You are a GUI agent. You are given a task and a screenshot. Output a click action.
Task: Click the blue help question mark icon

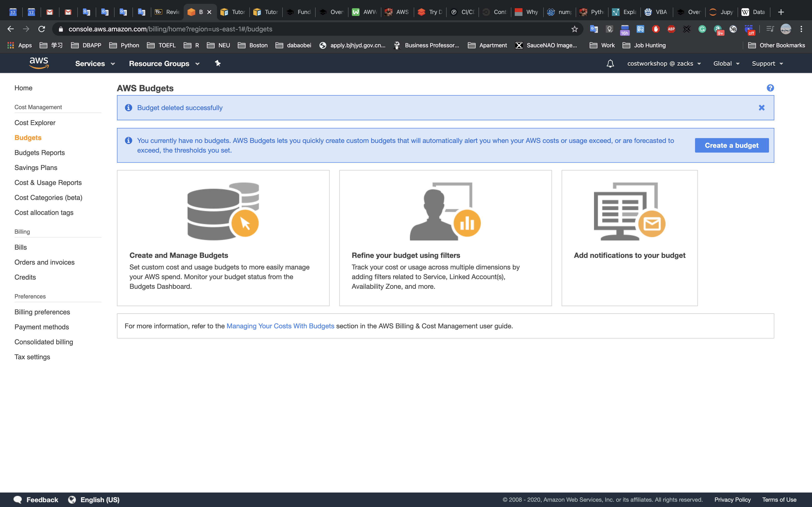point(770,88)
